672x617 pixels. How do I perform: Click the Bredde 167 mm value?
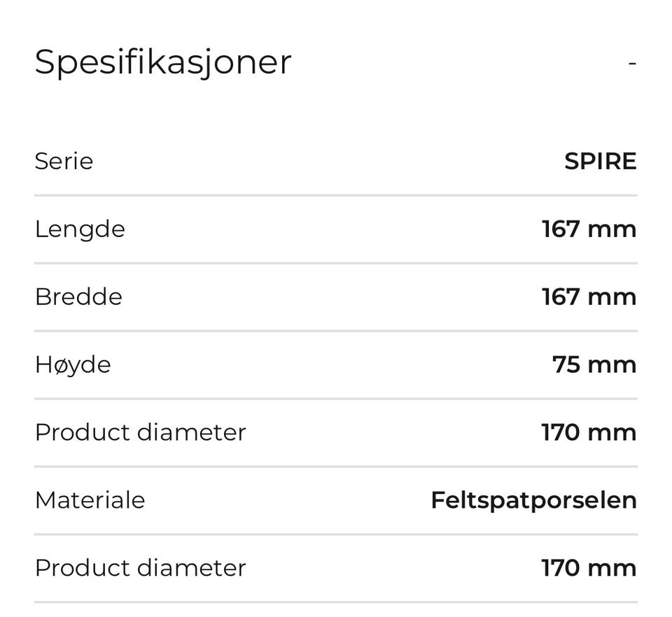tap(589, 297)
